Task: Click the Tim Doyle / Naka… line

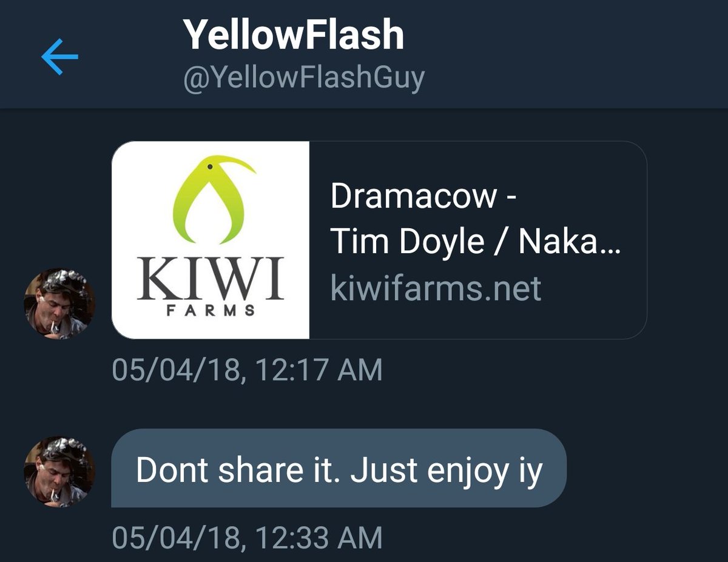Action: coord(476,242)
